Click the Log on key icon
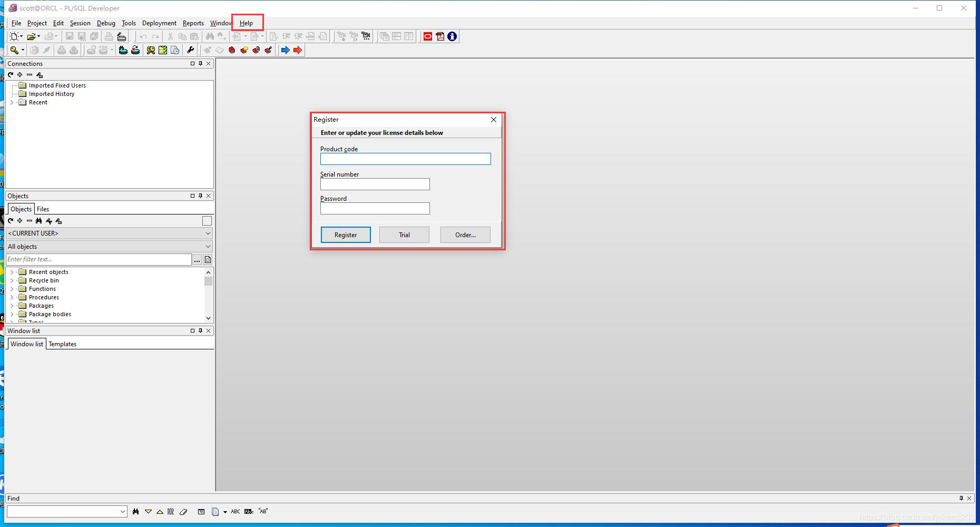Image resolution: width=980 pixels, height=527 pixels. tap(14, 50)
